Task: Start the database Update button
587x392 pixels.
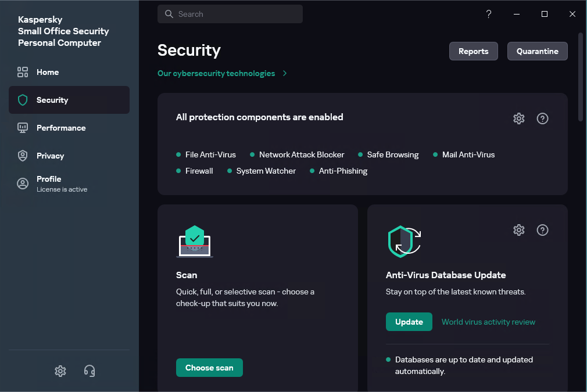Action: click(x=409, y=322)
